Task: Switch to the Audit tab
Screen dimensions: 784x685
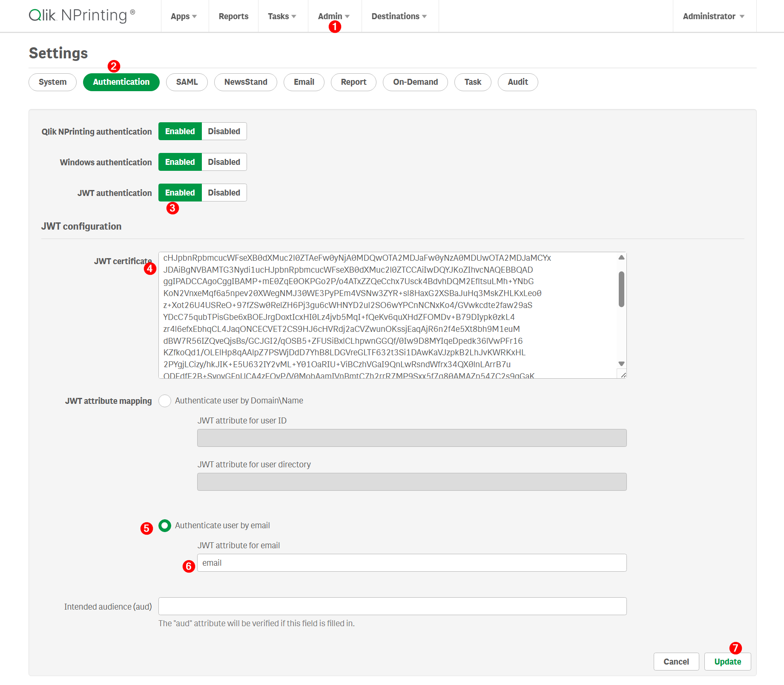Action: coord(518,82)
